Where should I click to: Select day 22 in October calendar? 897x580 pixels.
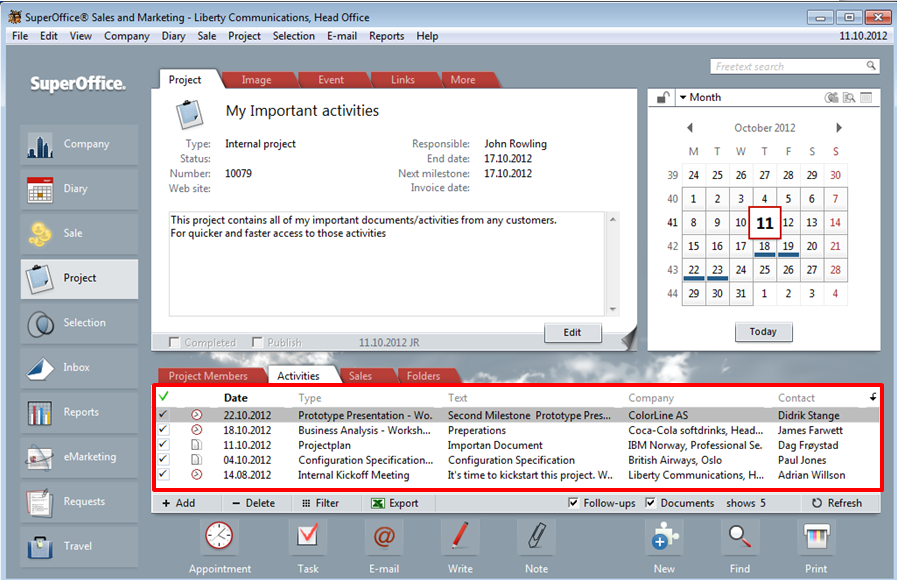[693, 270]
